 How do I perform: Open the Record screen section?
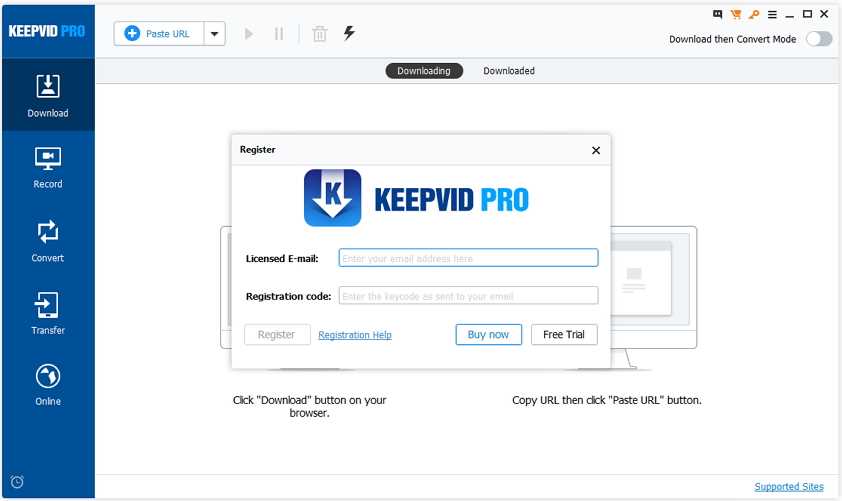pyautogui.click(x=48, y=168)
